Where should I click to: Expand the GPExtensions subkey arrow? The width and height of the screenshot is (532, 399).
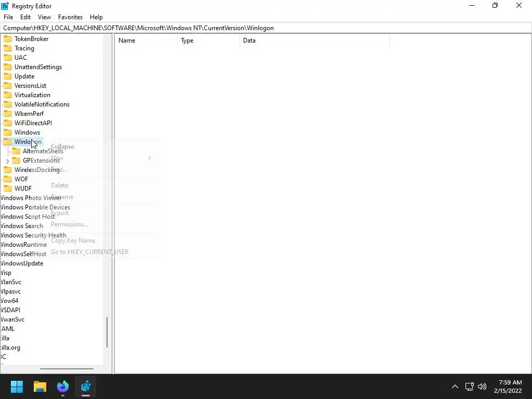pos(7,161)
